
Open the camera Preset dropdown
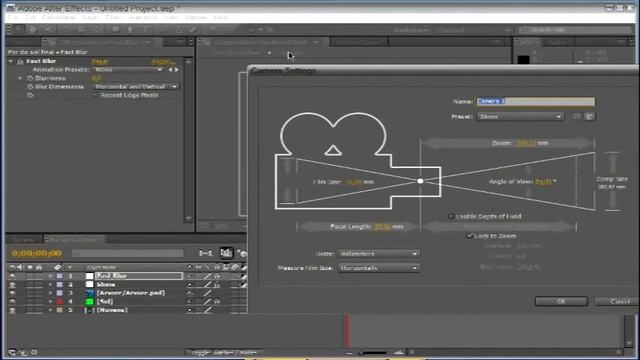pos(520,116)
